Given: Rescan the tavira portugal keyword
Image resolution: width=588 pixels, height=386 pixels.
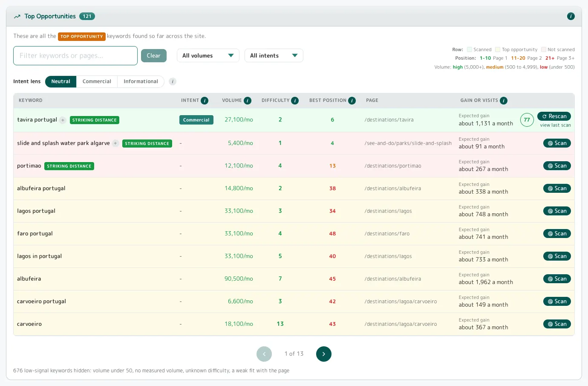Looking at the screenshot, I should pos(554,116).
